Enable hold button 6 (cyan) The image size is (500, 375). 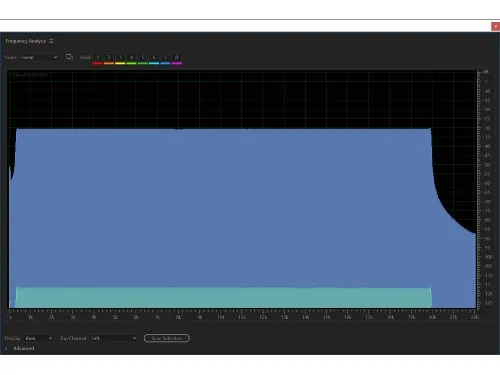154,58
